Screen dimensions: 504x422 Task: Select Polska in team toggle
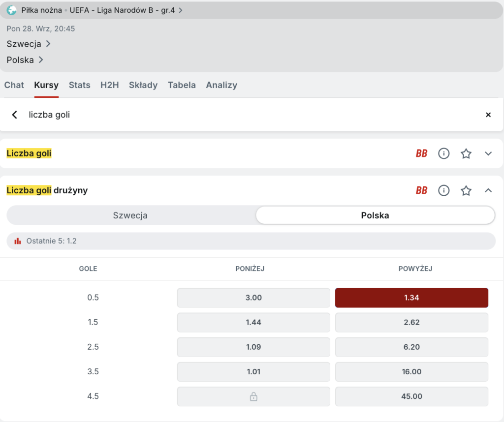coord(375,215)
